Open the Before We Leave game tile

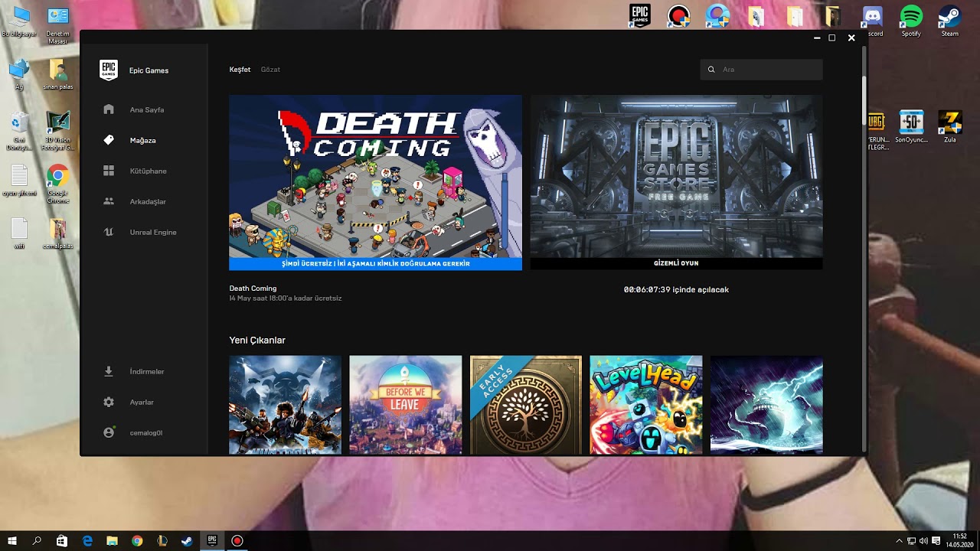[x=405, y=405]
